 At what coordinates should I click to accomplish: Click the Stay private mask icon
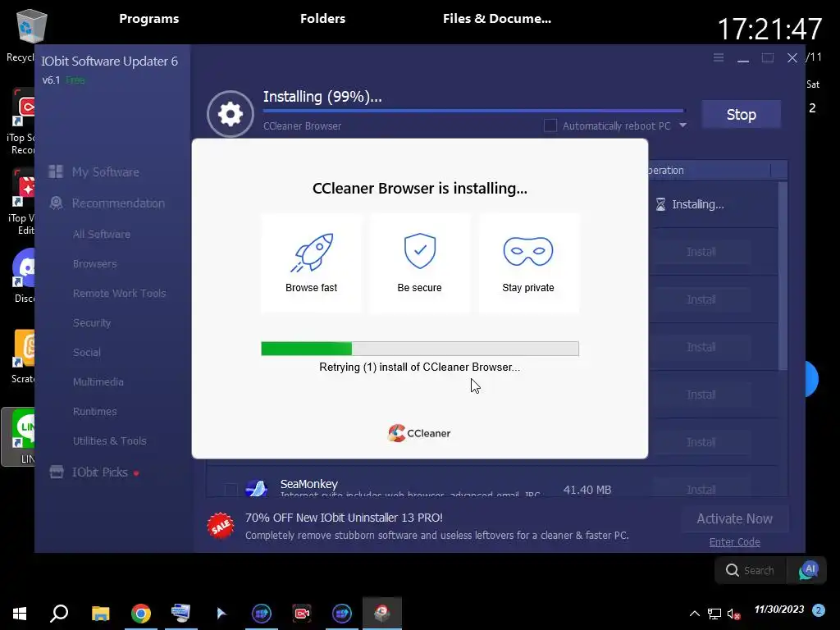tap(527, 251)
